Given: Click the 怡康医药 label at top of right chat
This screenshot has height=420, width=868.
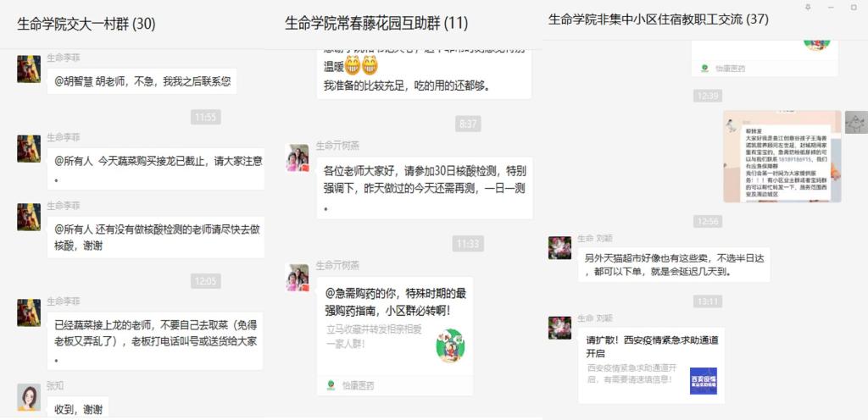Looking at the screenshot, I should pos(730,69).
